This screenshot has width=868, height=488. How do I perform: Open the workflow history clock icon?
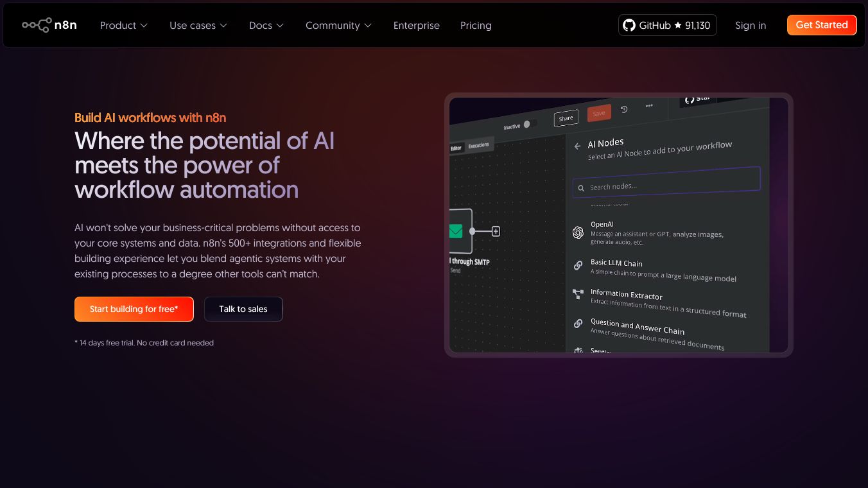(625, 109)
